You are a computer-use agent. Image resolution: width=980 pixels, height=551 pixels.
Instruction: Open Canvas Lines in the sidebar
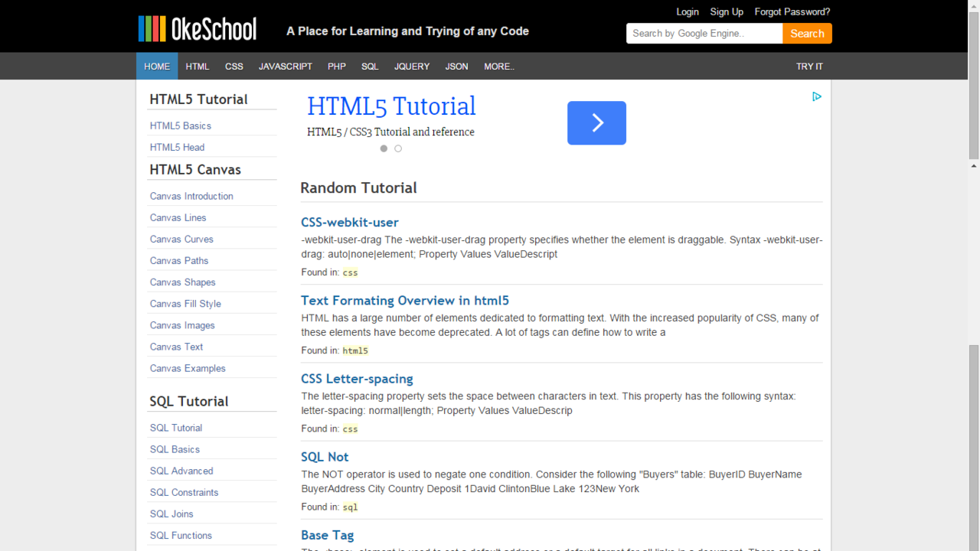click(x=178, y=217)
